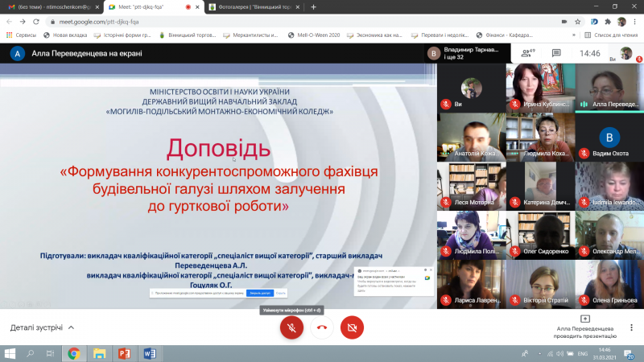The image size is (644, 362).
Task: Click the Владимир Тарнав... і ще 32 participants chip
Action: [468, 53]
